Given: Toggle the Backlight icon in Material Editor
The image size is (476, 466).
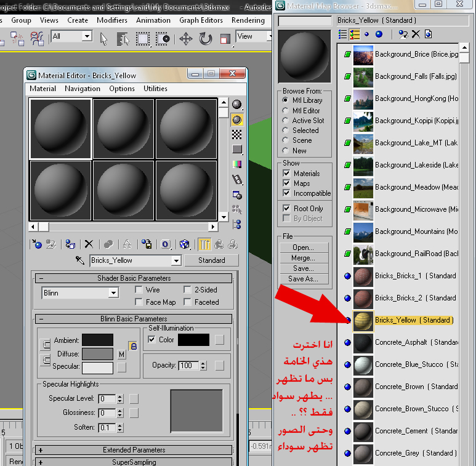Looking at the screenshot, I should coord(237,120).
